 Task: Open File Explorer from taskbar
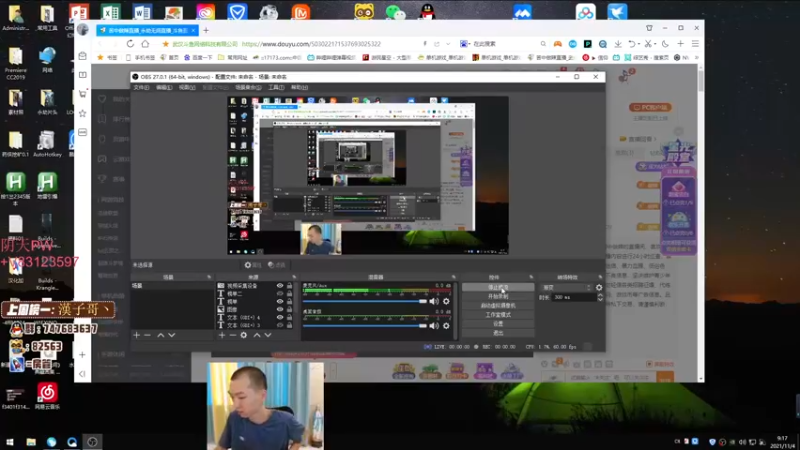point(31,442)
